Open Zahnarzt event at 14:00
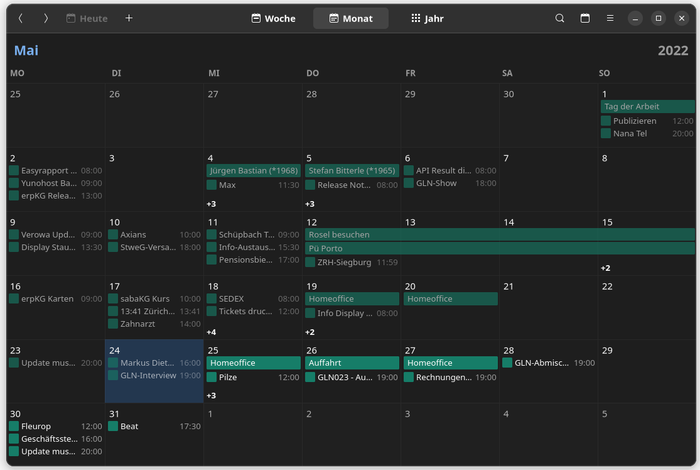The image size is (700, 470). [154, 324]
